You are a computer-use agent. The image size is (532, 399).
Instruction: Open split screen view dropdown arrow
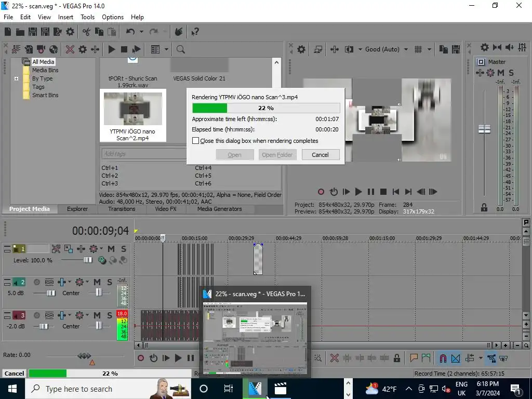360,49
